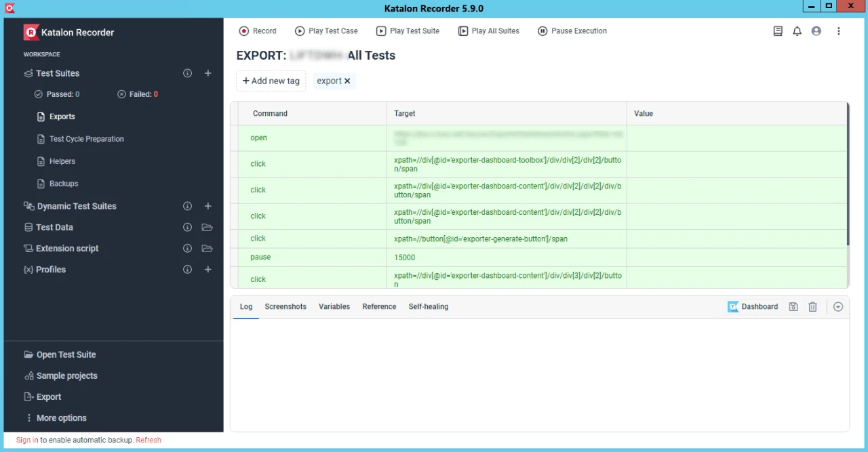Show info for Test Data
Screen dimensions: 868x452
click(x=188, y=228)
